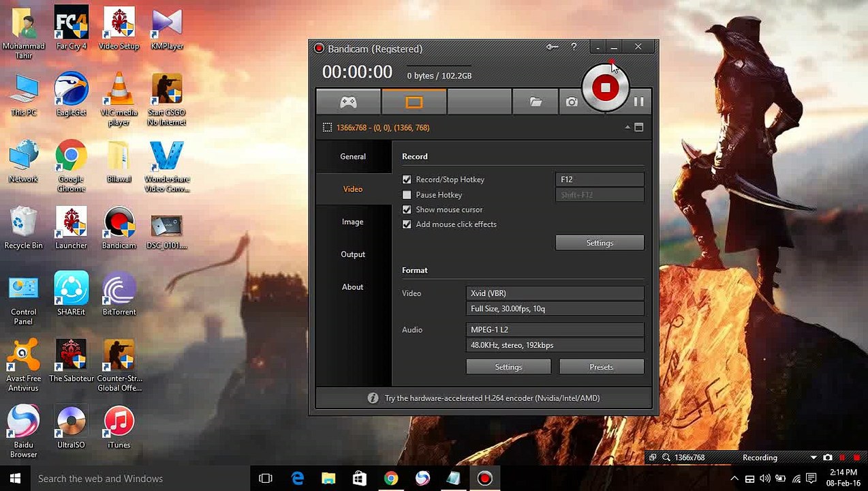The width and height of the screenshot is (868, 491).
Task: Click the pause icon on recording bar
Action: tap(842, 458)
